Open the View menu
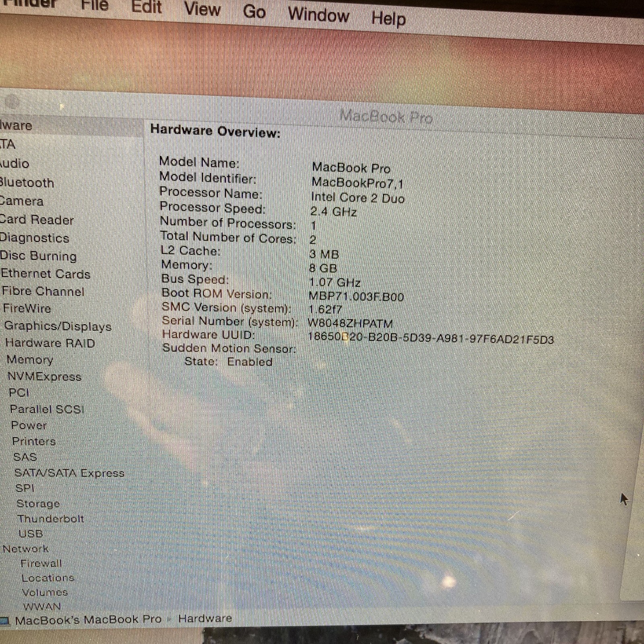 [202, 8]
